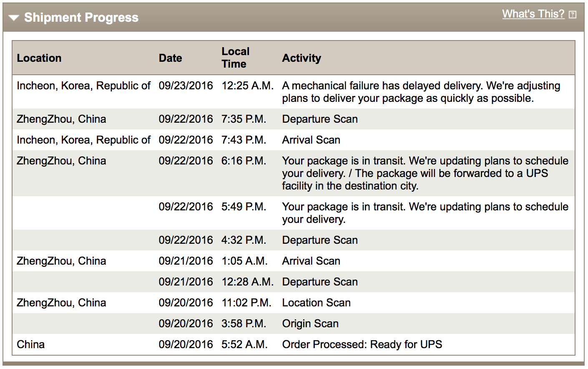Viewport: 588px width, 369px height.
Task: Click the 7:35 P.M. Departure Scan activity
Action: (320, 119)
